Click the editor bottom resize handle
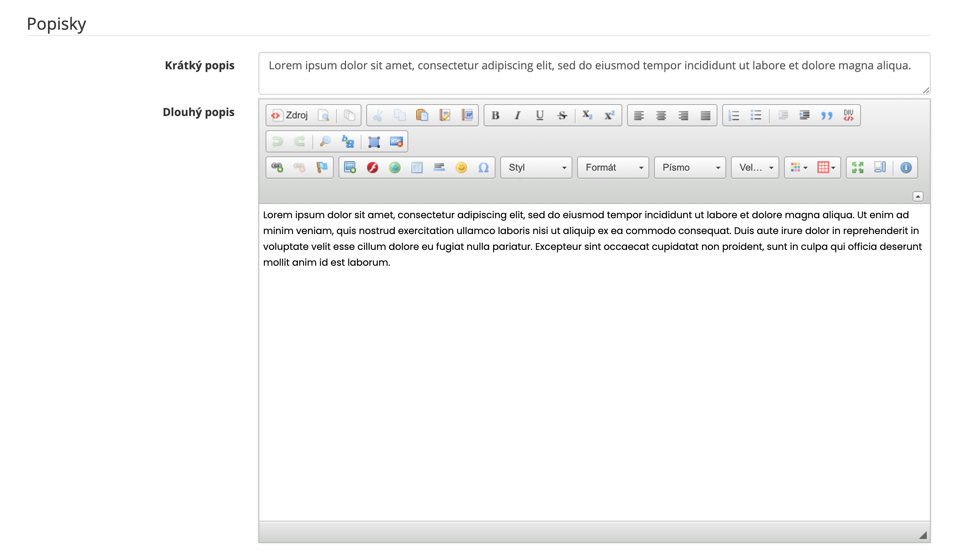 (x=923, y=535)
